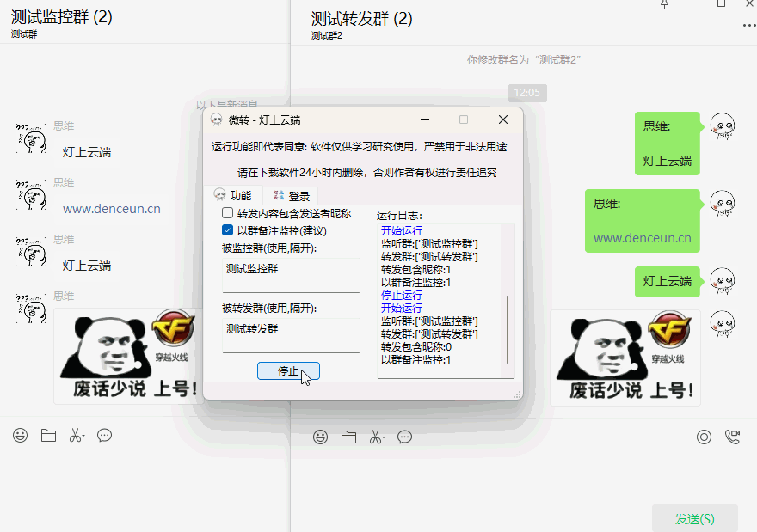Click avatar next to panda sticker in 测试监控群
The width and height of the screenshot is (757, 532).
click(x=31, y=309)
